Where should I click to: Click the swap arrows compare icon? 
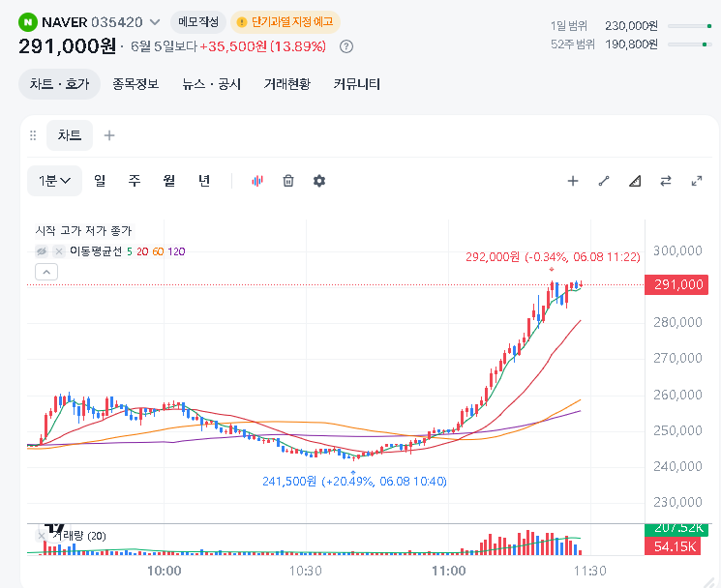click(x=666, y=181)
